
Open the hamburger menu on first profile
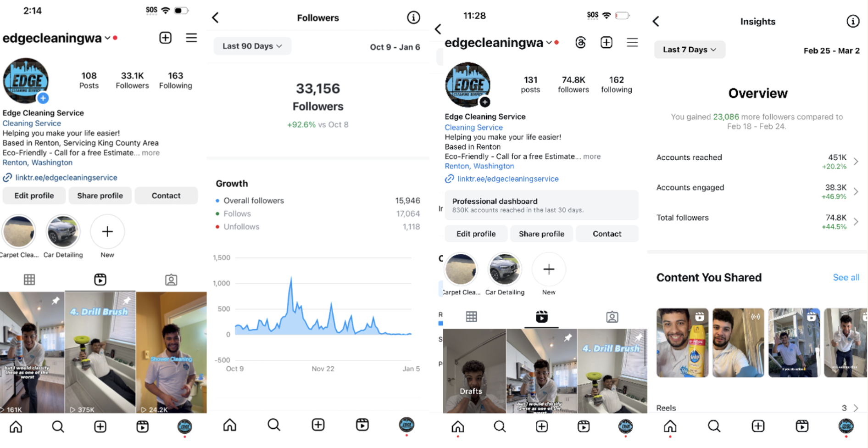click(x=191, y=38)
